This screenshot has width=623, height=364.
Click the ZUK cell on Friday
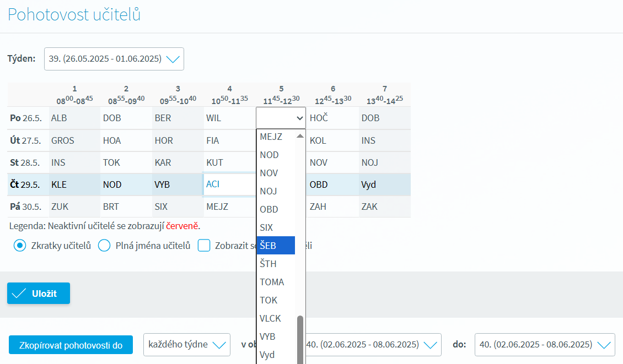pos(74,207)
